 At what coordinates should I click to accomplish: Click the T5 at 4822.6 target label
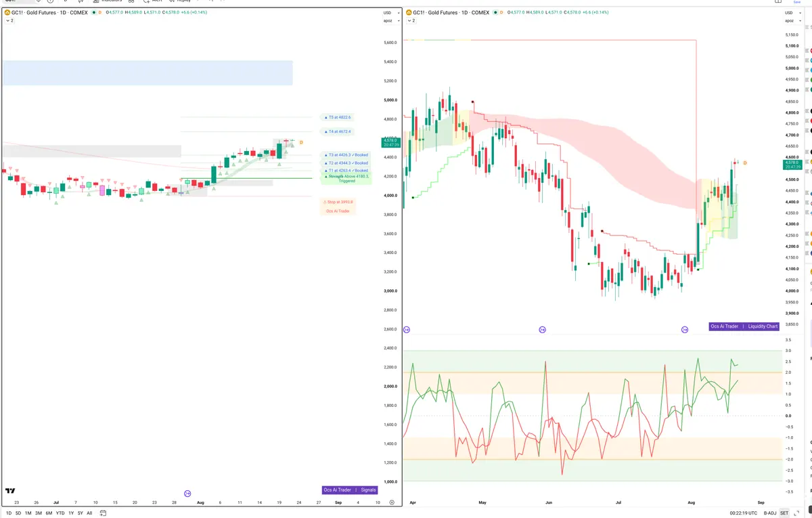coord(337,117)
